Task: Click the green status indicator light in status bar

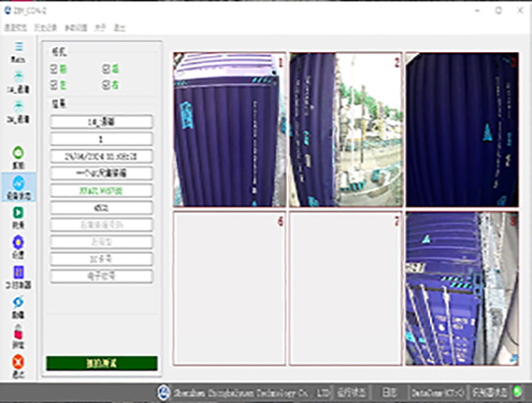Action: pyautogui.click(x=517, y=391)
